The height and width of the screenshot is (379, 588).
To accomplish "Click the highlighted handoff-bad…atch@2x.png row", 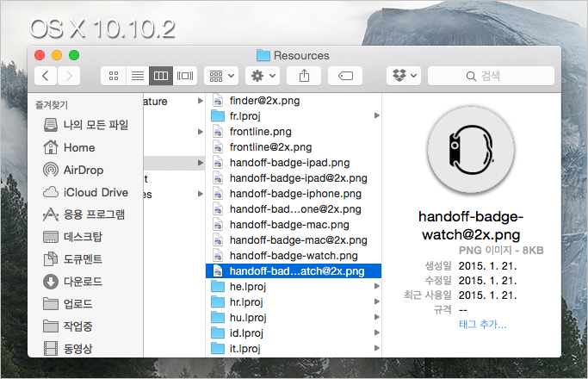I will click(294, 271).
